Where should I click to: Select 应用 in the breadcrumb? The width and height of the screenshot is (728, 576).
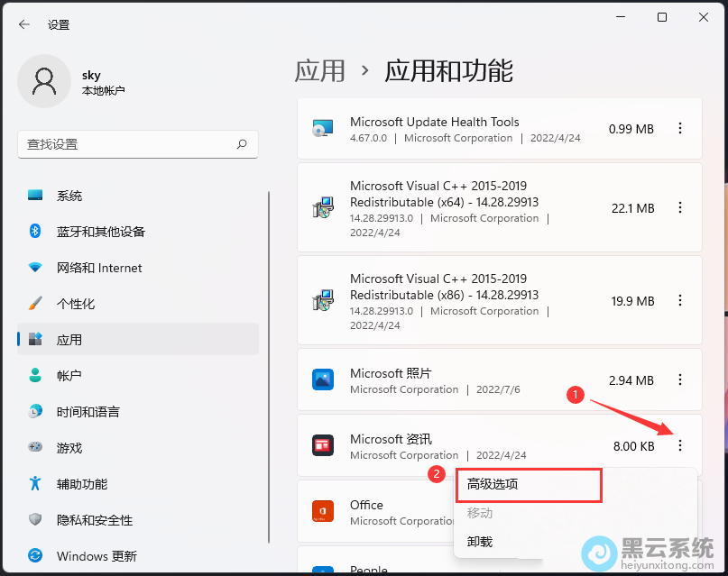pyautogui.click(x=320, y=70)
